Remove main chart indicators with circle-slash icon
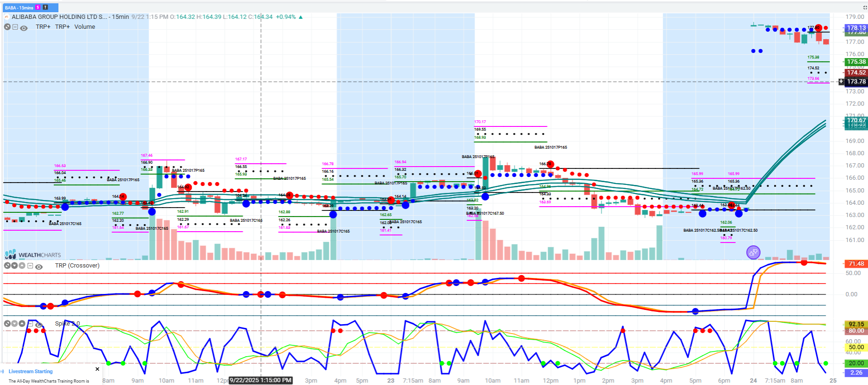Screen dimensions: 868x385 [x=7, y=27]
